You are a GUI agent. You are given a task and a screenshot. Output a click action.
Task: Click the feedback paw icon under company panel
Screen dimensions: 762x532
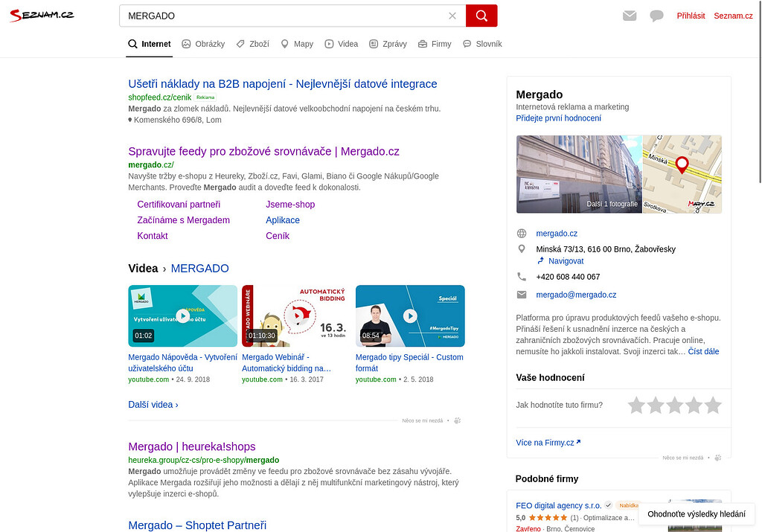click(x=718, y=458)
